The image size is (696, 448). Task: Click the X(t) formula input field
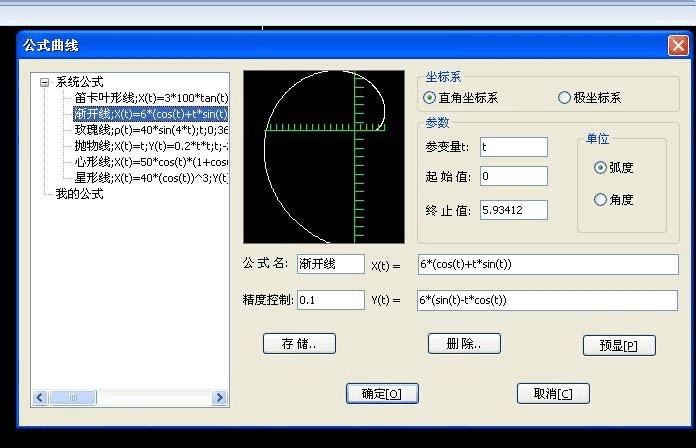point(548,264)
